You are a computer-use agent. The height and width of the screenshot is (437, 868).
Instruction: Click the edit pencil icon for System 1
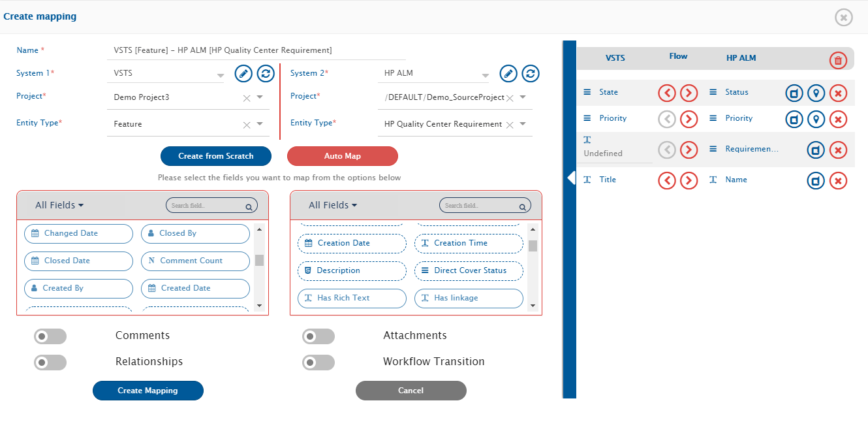tap(243, 73)
